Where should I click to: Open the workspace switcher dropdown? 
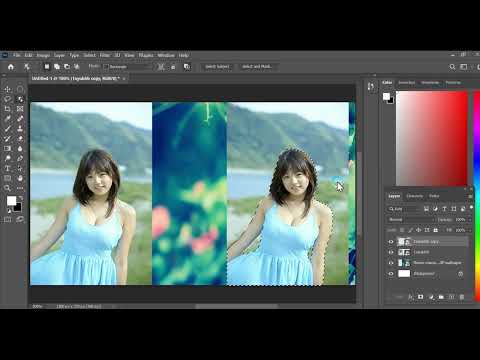464,67
